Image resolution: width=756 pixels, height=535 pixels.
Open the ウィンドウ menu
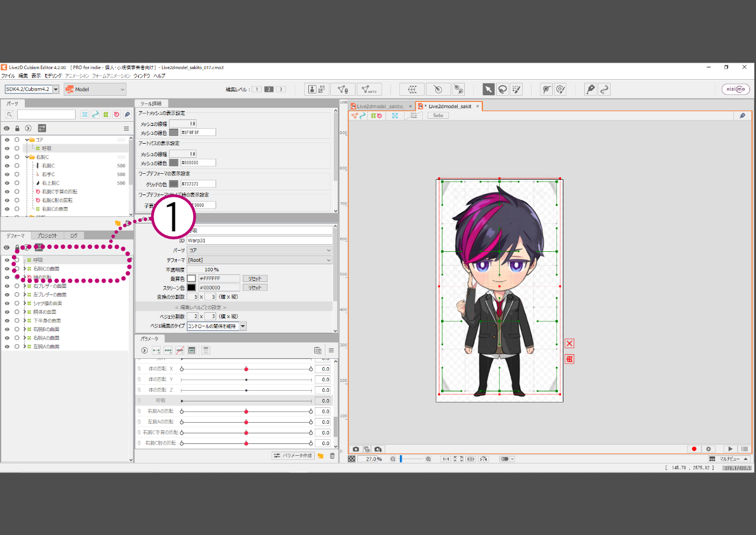[142, 76]
